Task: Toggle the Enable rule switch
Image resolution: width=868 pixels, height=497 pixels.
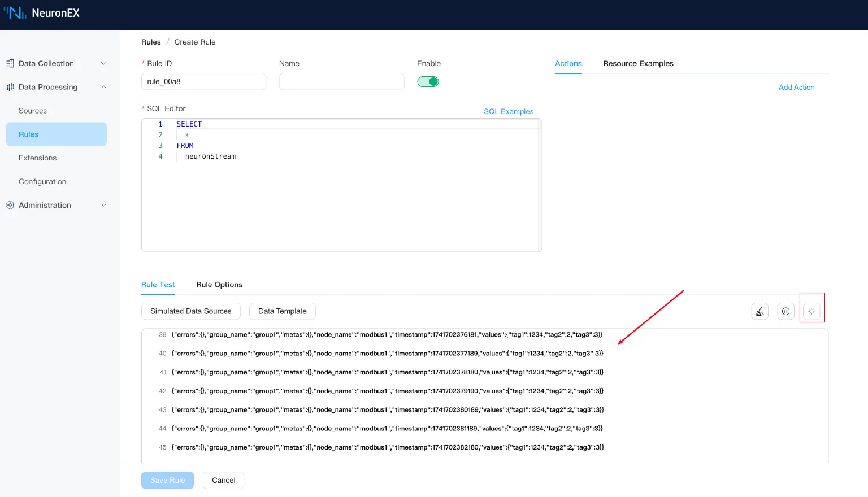Action: (428, 81)
